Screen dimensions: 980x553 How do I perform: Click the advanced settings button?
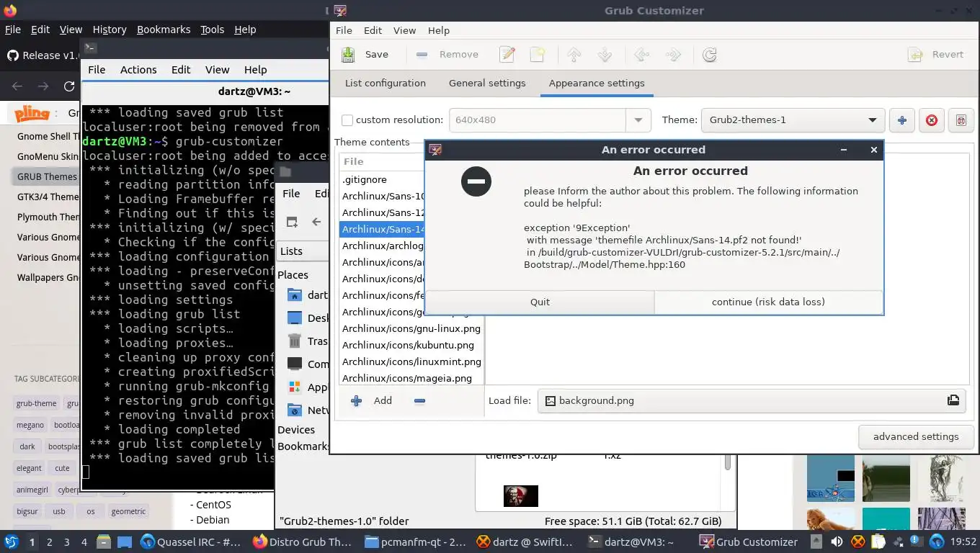tap(915, 436)
